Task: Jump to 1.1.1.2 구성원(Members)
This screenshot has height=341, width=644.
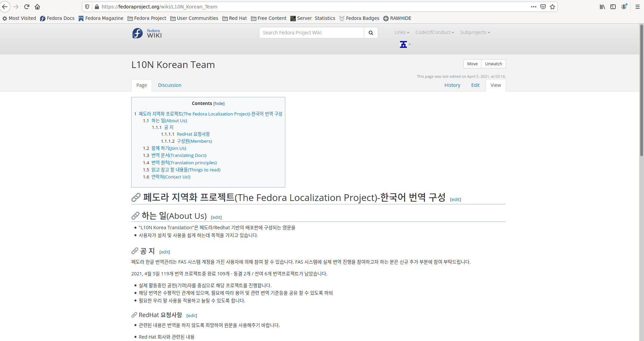Action: pyautogui.click(x=186, y=141)
